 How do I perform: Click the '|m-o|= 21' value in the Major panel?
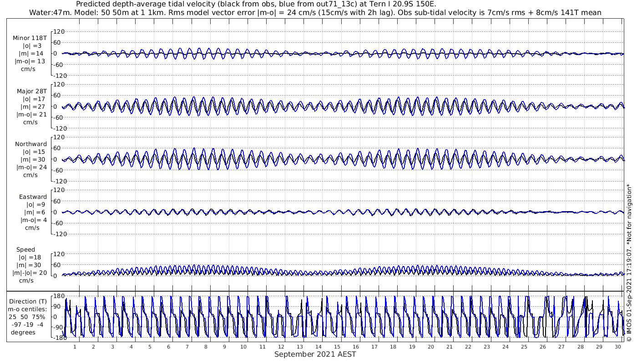[x=30, y=115]
